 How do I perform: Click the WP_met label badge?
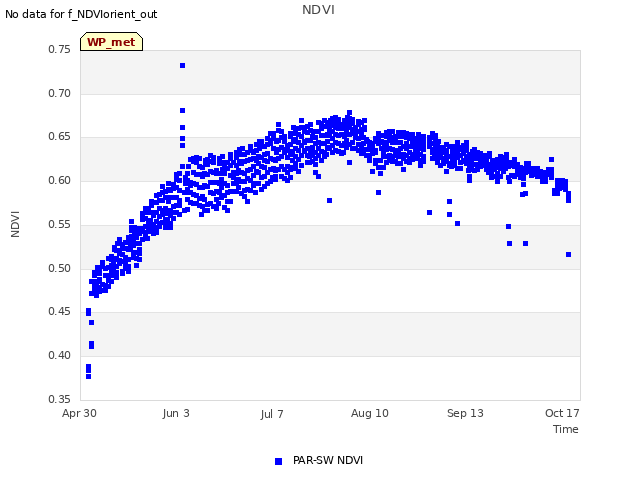click(x=111, y=42)
